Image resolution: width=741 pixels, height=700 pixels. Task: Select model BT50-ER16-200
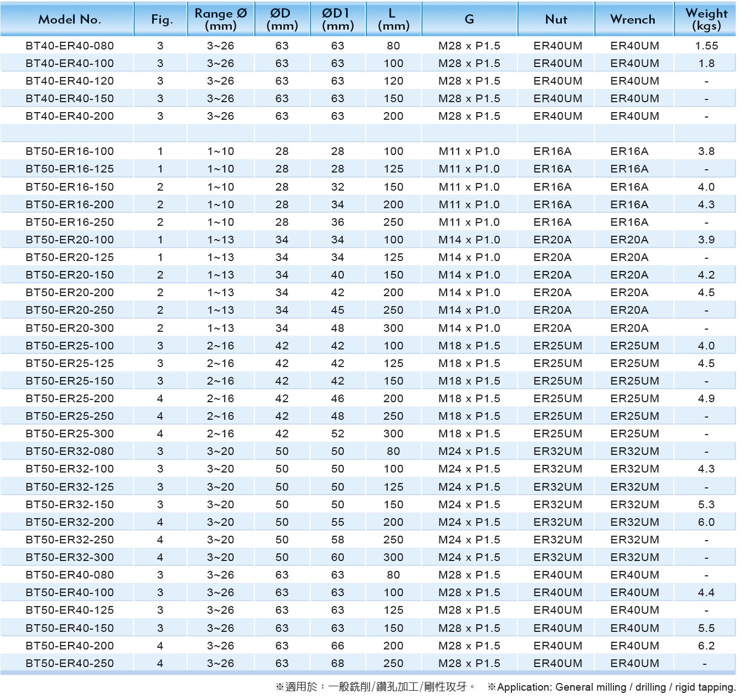(x=70, y=204)
